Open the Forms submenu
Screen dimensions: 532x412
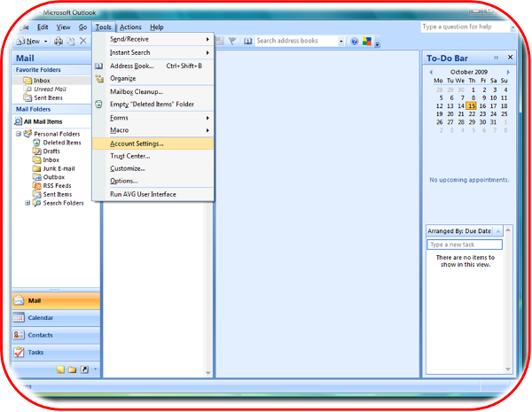(153, 118)
